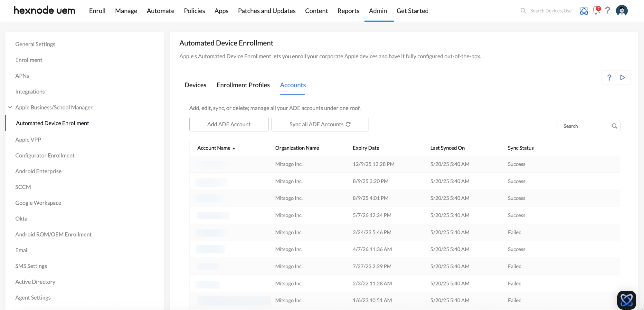
Task: Focus the Search Devices, Users field
Action: click(551, 11)
